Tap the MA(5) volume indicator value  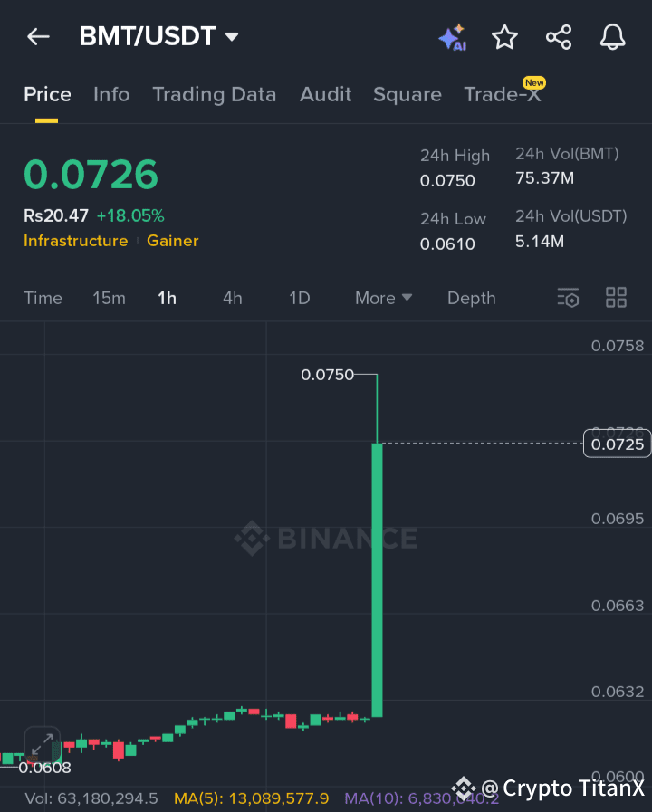click(x=252, y=798)
